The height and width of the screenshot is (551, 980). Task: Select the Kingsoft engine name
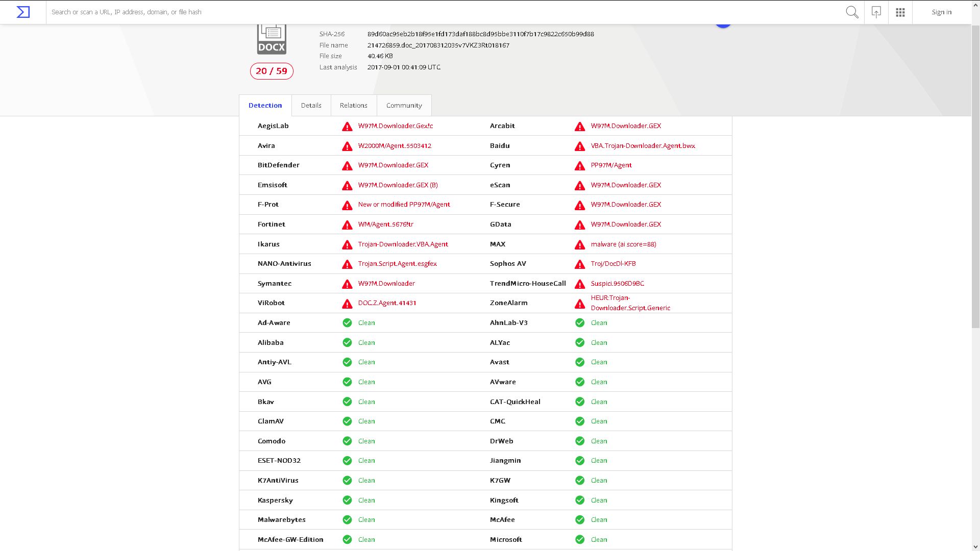[x=504, y=500]
